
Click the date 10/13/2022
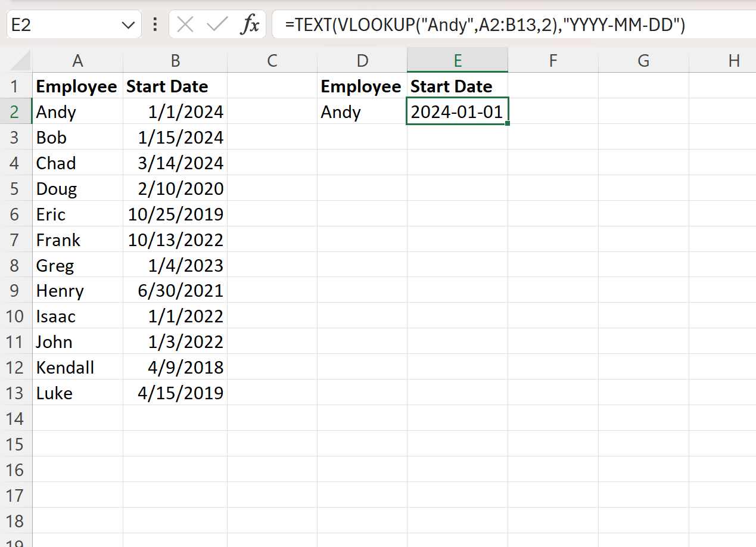pos(175,240)
